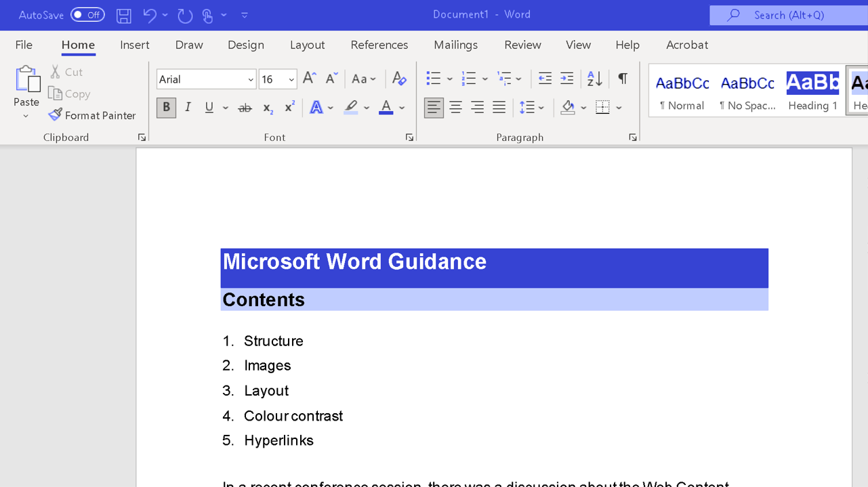Open the Acrobat tab
This screenshot has width=868, height=487.
click(687, 45)
